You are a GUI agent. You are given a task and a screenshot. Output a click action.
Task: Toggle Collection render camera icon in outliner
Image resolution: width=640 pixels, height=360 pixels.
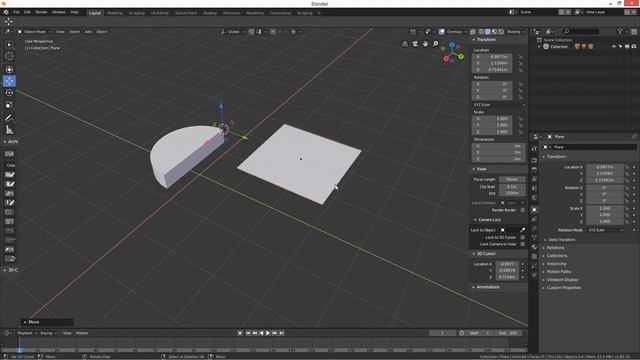634,47
